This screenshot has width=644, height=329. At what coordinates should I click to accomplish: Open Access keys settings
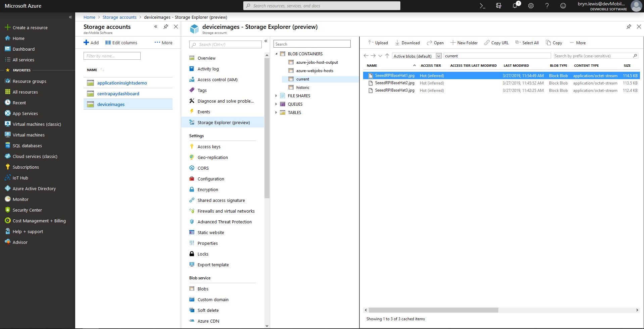coord(209,147)
